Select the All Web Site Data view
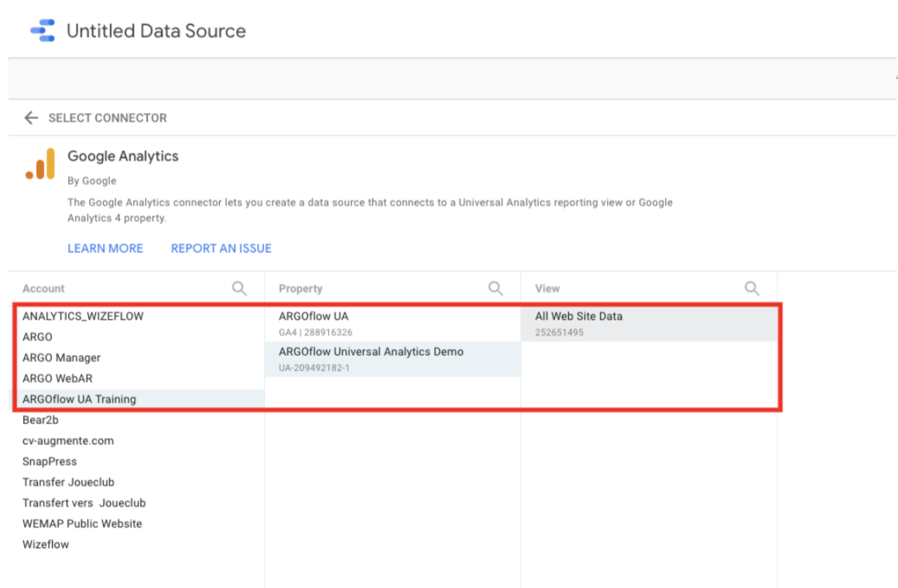 pos(649,323)
